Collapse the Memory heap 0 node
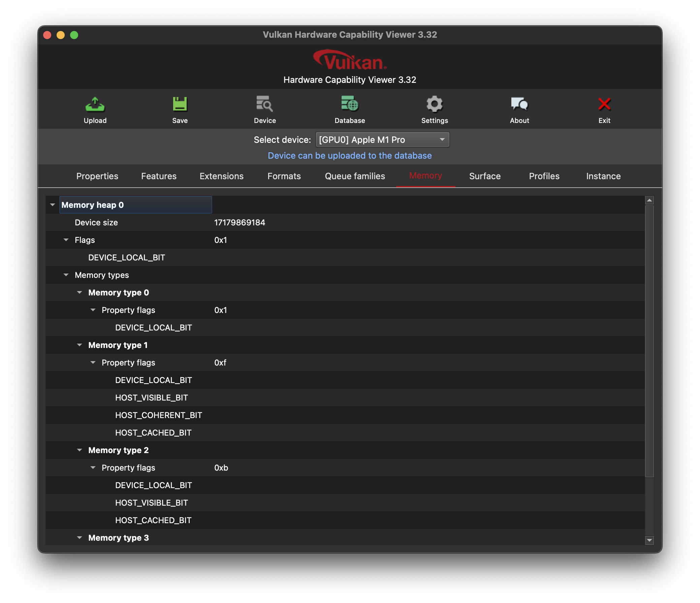The width and height of the screenshot is (700, 603). point(52,205)
